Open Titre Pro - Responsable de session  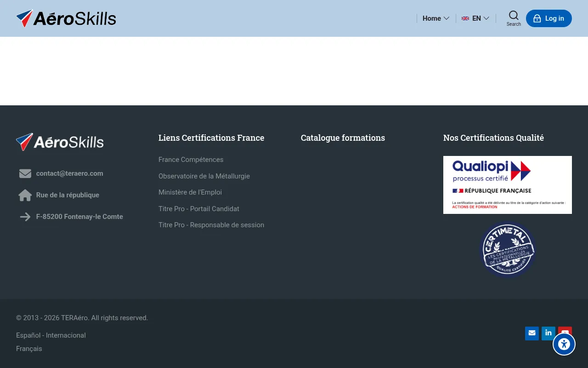click(211, 225)
